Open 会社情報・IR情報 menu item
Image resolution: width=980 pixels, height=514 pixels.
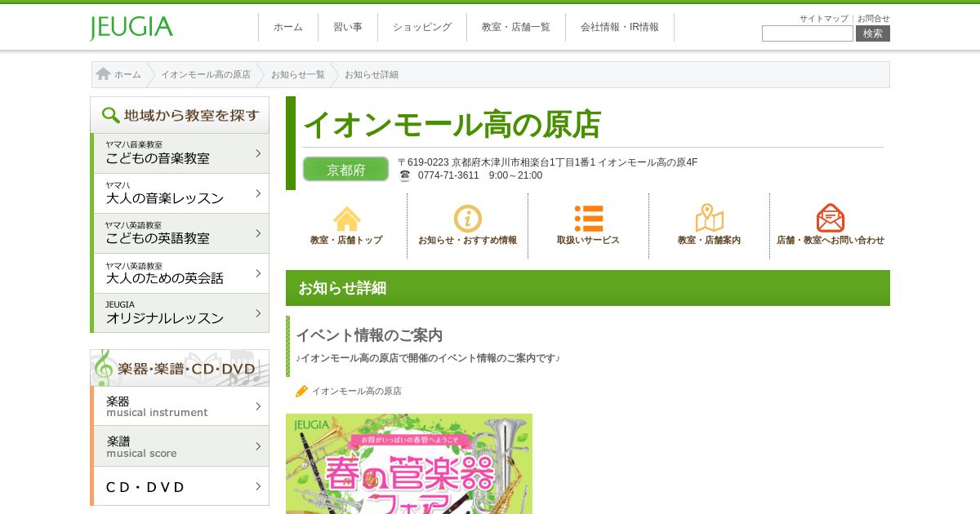[620, 27]
